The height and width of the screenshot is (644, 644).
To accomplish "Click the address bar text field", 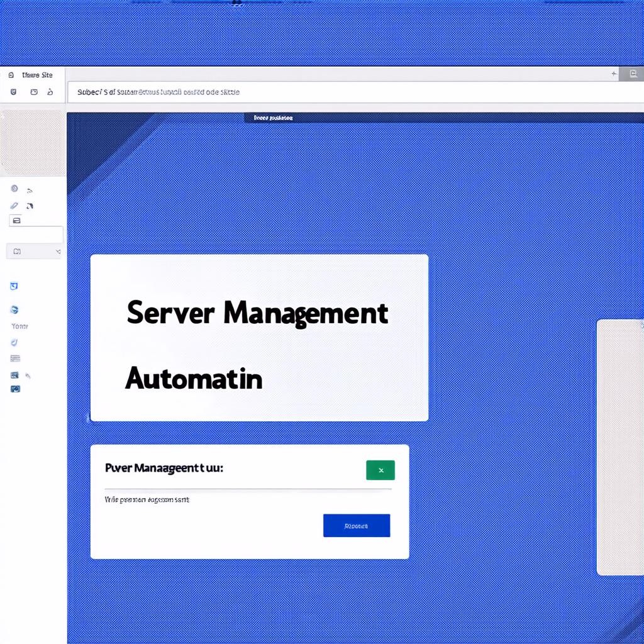I will pos(352,92).
